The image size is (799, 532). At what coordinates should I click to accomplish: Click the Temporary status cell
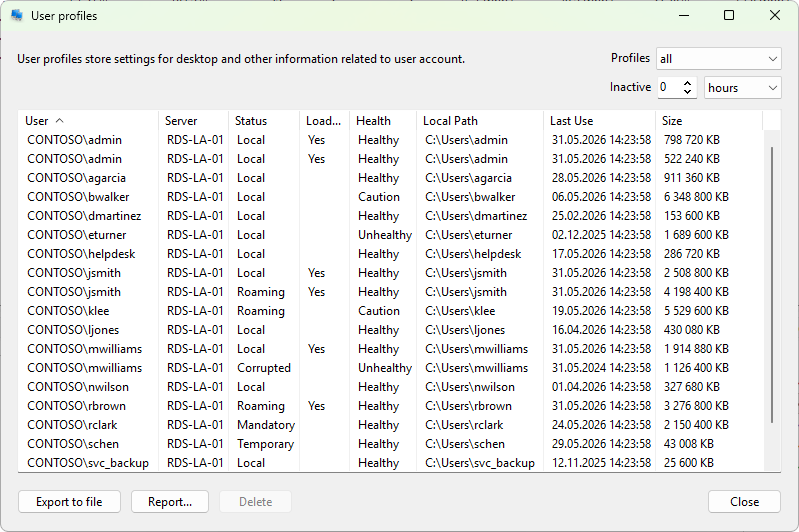(265, 444)
